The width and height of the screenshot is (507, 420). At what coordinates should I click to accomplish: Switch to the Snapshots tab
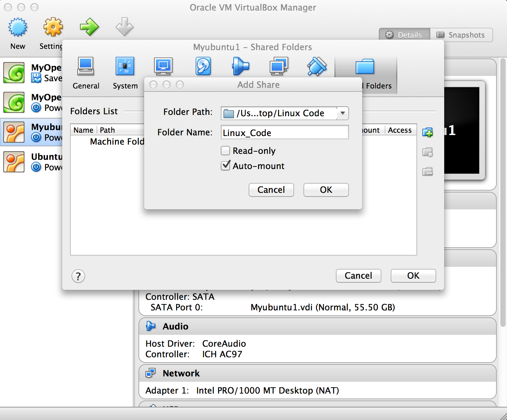click(461, 35)
